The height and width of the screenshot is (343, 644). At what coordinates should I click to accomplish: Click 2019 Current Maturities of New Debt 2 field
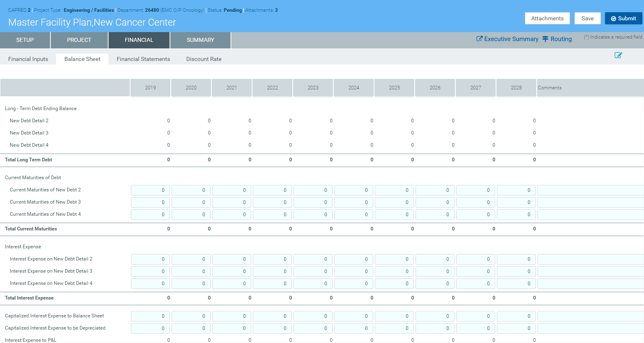tap(150, 190)
